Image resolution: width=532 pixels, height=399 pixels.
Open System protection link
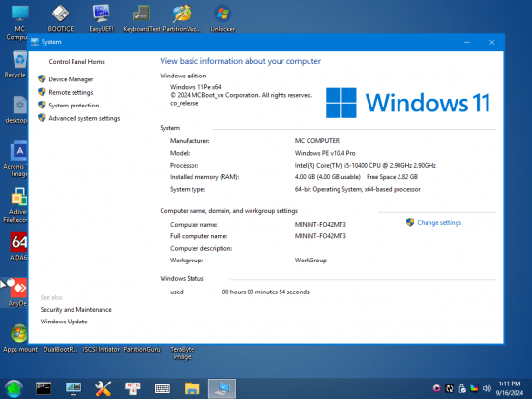(x=74, y=106)
